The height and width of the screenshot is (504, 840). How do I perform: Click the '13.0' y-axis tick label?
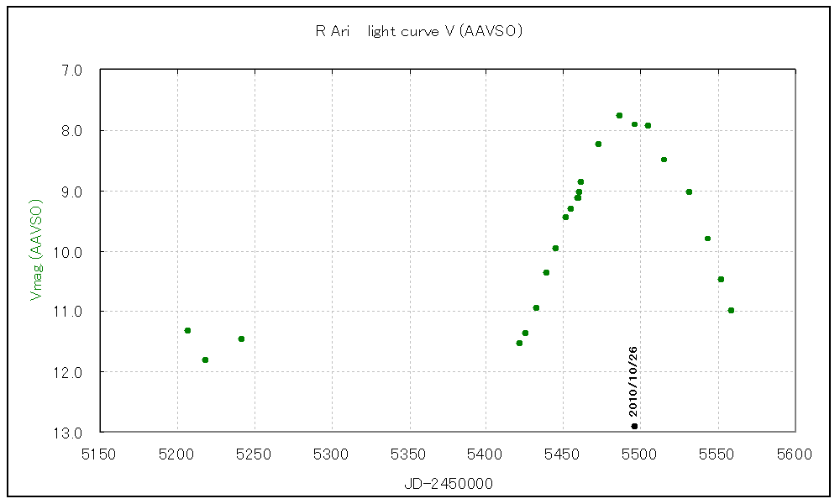[69, 433]
